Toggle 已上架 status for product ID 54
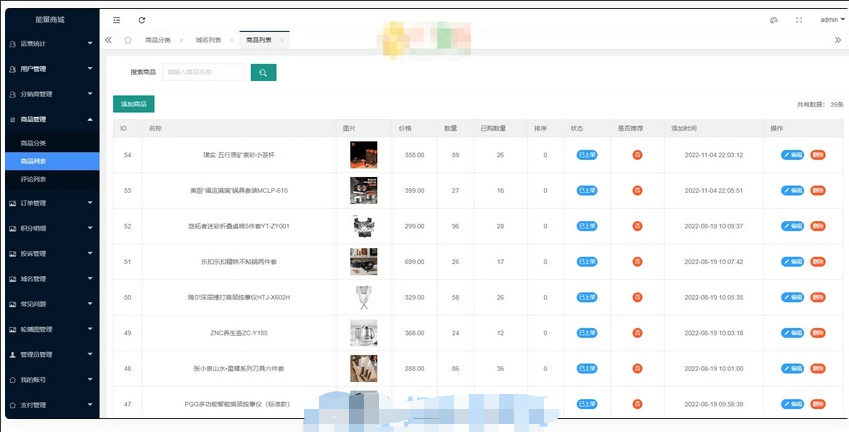849x432 pixels. click(587, 155)
